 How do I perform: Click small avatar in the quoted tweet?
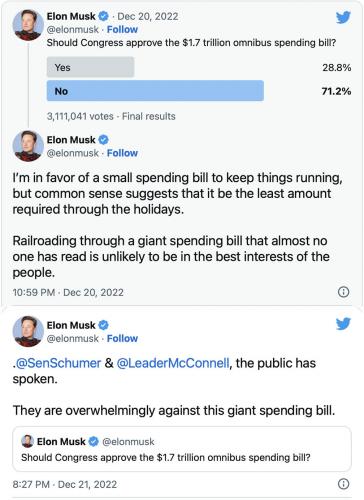pyautogui.click(x=27, y=441)
